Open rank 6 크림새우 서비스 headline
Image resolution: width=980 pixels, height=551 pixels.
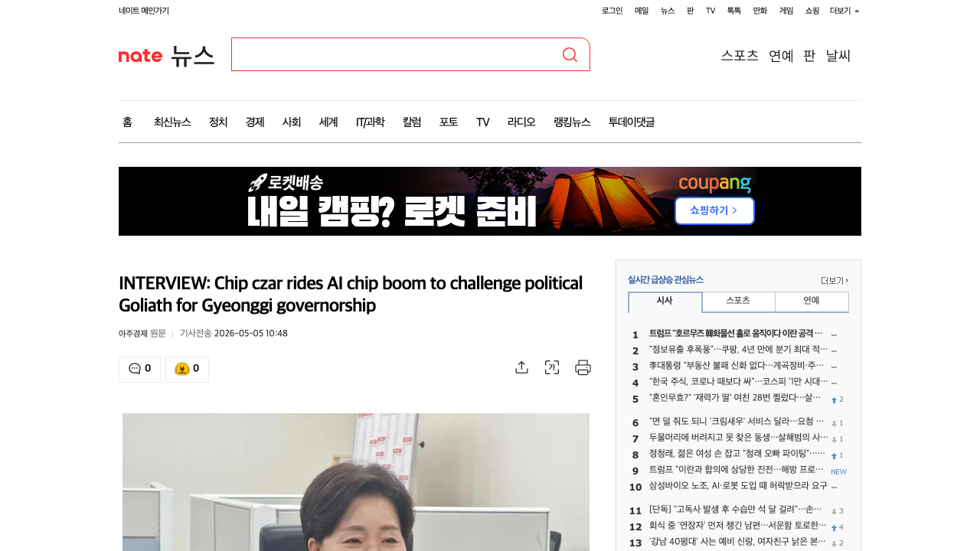pyautogui.click(x=737, y=422)
